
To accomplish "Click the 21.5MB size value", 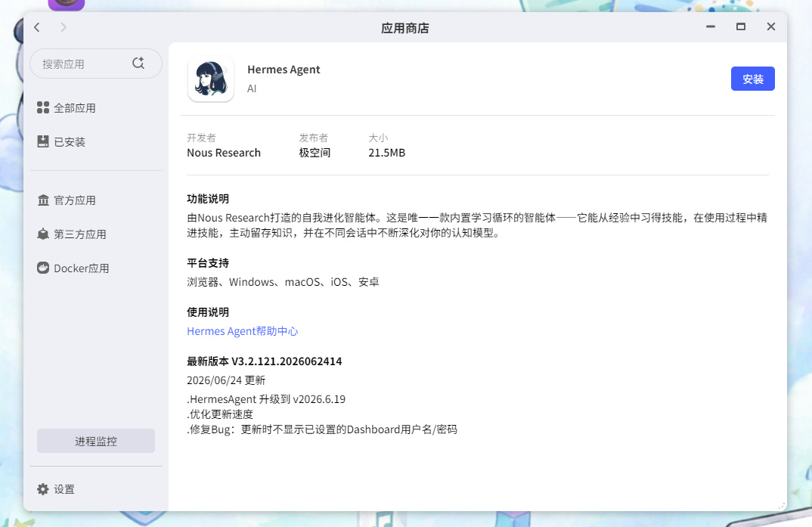I will click(x=387, y=153).
